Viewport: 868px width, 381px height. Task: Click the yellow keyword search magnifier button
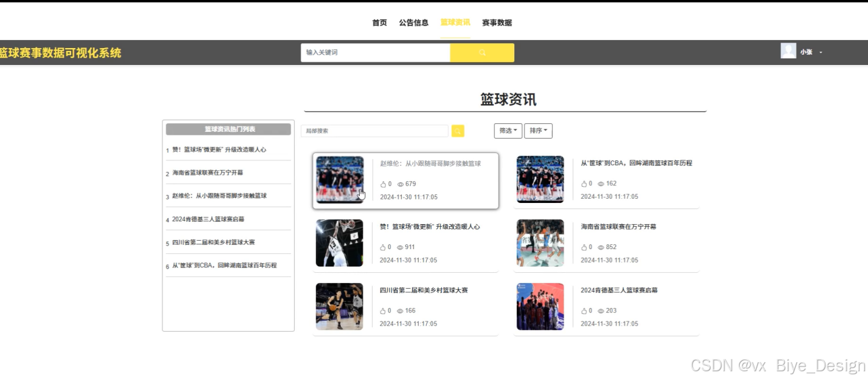[x=482, y=53]
